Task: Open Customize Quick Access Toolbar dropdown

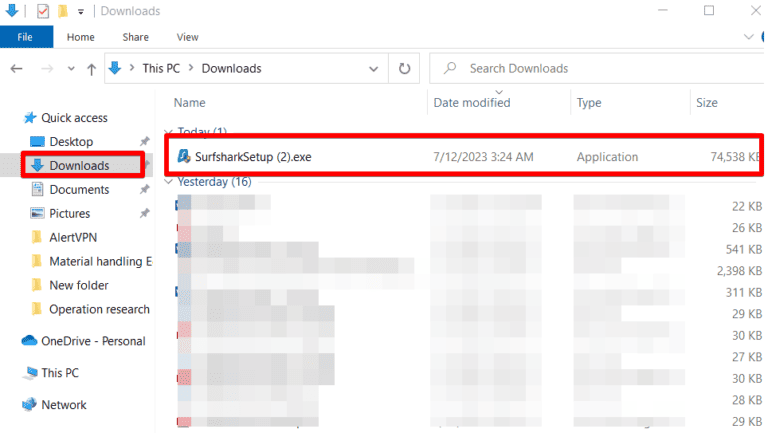Action: pos(81,11)
